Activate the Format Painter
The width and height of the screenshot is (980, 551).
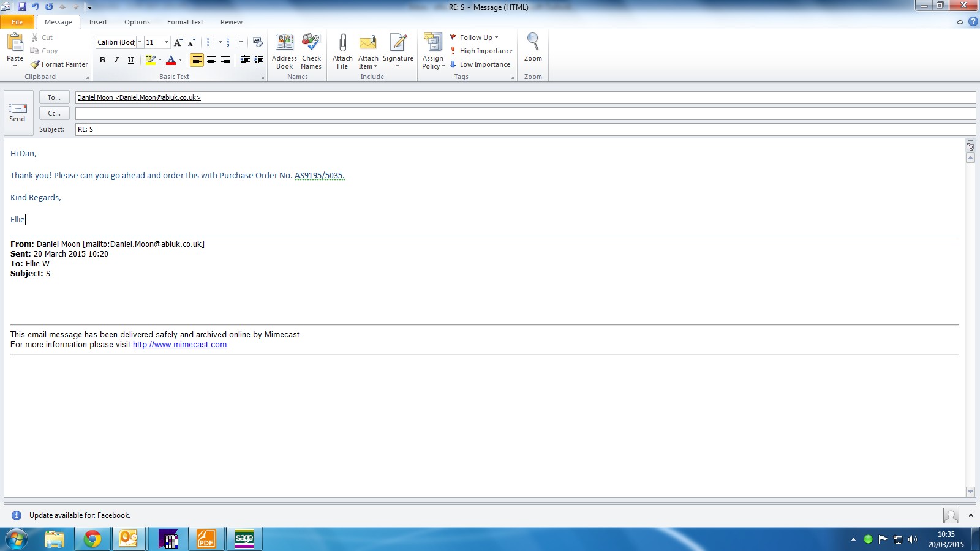pyautogui.click(x=59, y=64)
